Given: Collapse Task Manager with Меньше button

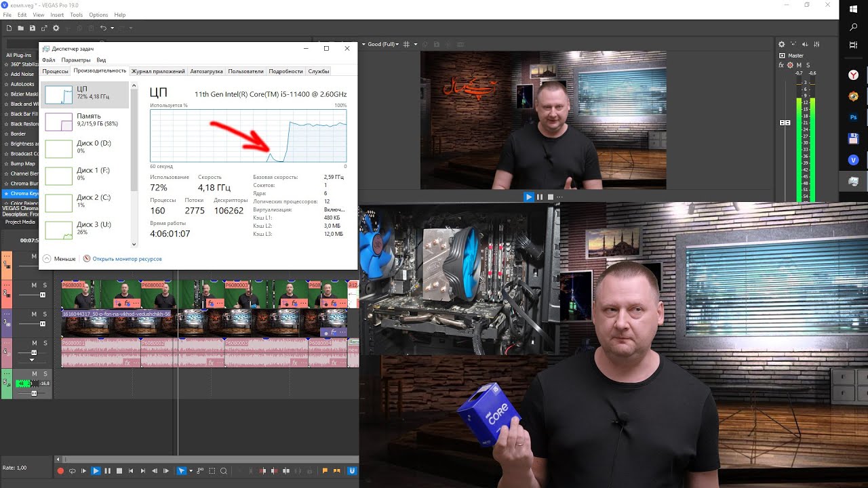Looking at the screenshot, I should [59, 259].
